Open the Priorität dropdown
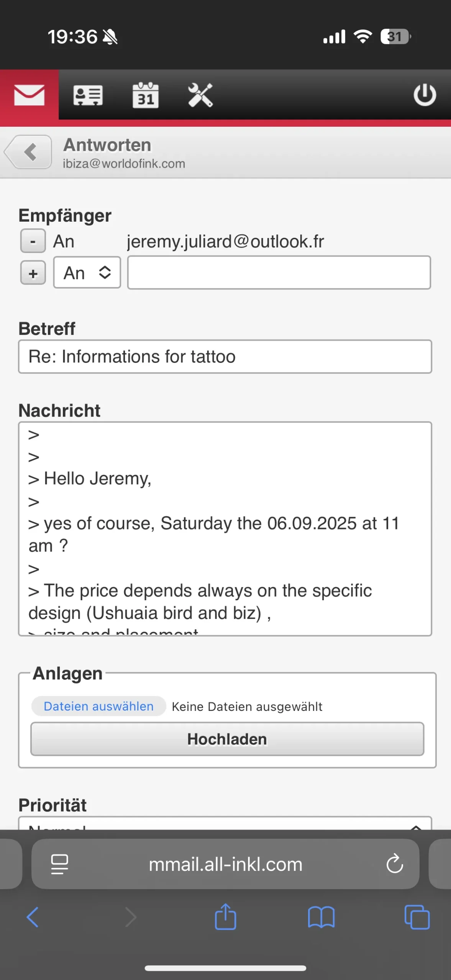The height and width of the screenshot is (980, 451). click(225, 824)
